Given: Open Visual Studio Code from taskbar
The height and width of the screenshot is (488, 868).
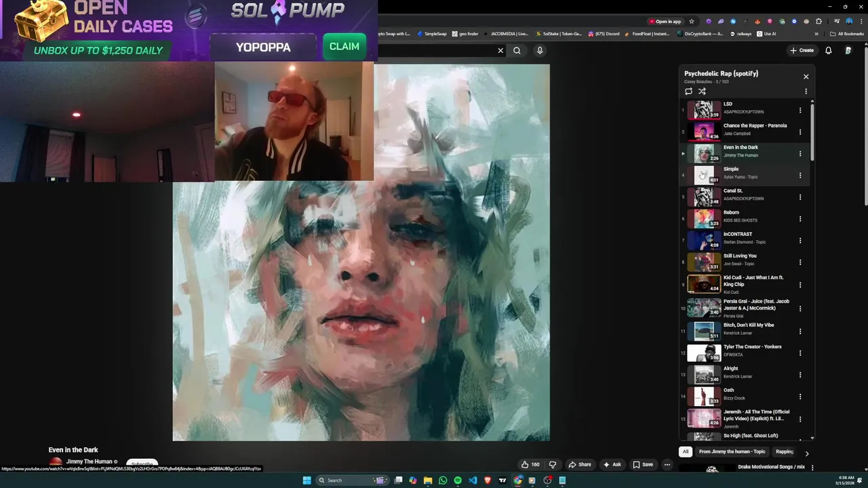Looking at the screenshot, I should (x=473, y=481).
